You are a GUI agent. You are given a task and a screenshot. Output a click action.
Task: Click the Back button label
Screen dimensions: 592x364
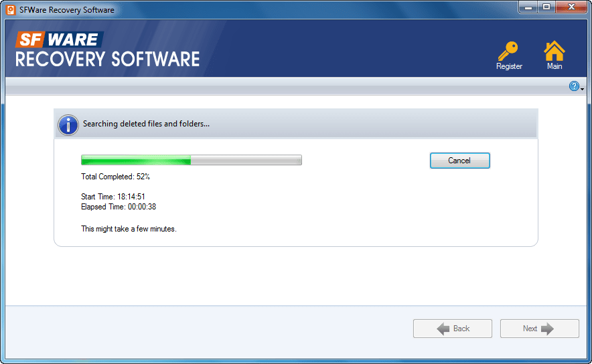(461, 329)
